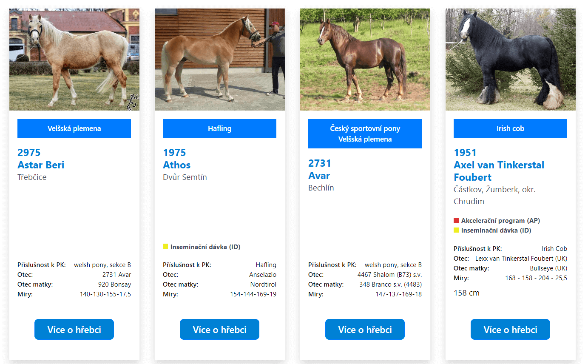Open details for stallion 1975 Athos
Screen dimensions: 588x364
pos(219,329)
